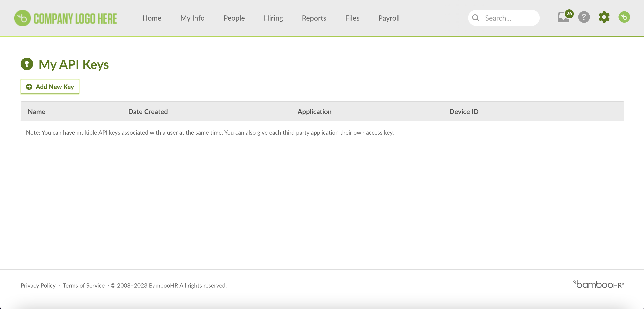Screen dimensions: 644x309
Task: Select the Home navigation item
Action: pyautogui.click(x=151, y=18)
